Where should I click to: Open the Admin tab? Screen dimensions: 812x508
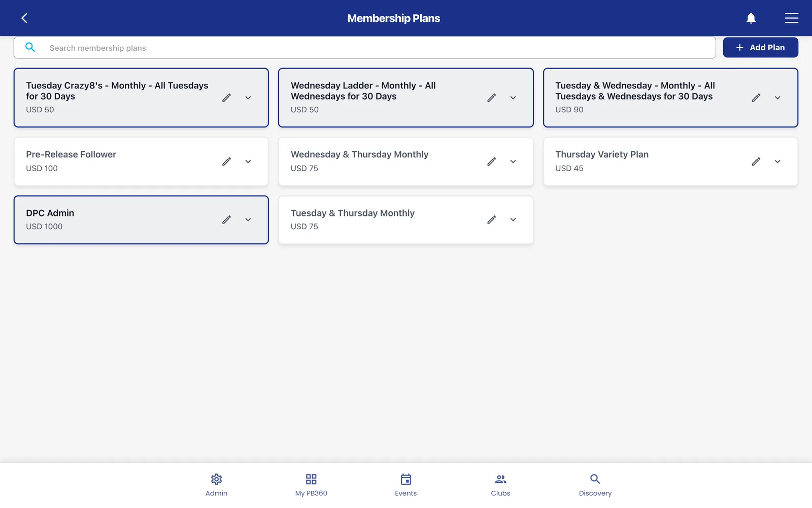pos(217,485)
